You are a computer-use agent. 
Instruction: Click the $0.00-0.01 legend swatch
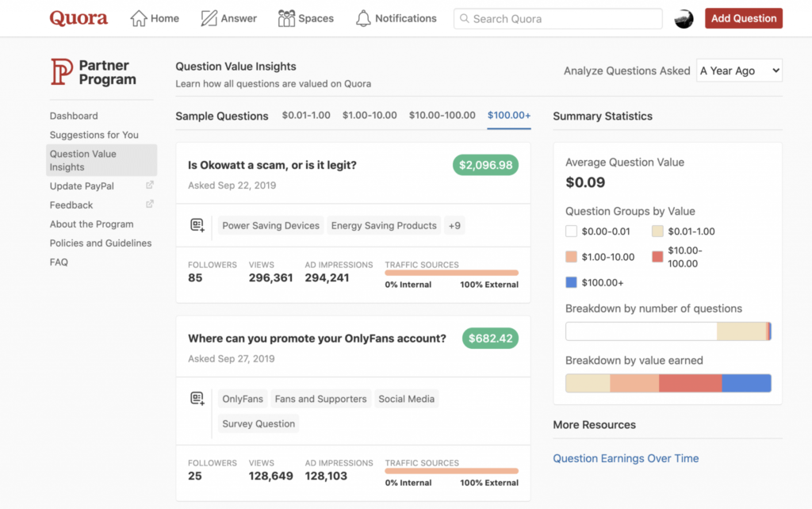click(571, 231)
